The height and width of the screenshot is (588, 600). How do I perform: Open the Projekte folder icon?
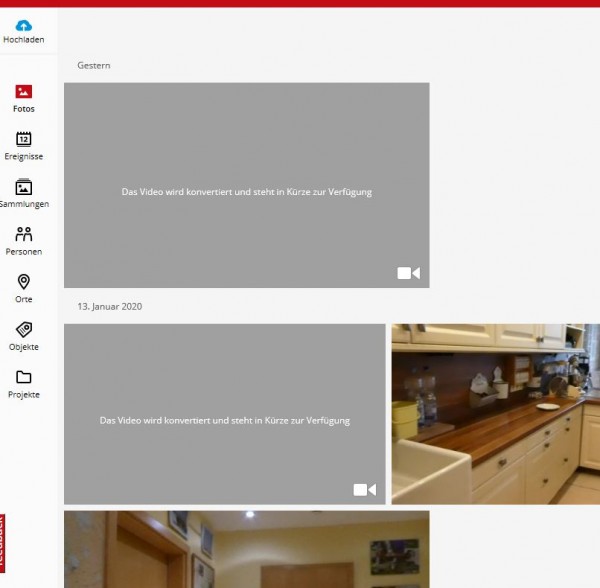tap(24, 377)
